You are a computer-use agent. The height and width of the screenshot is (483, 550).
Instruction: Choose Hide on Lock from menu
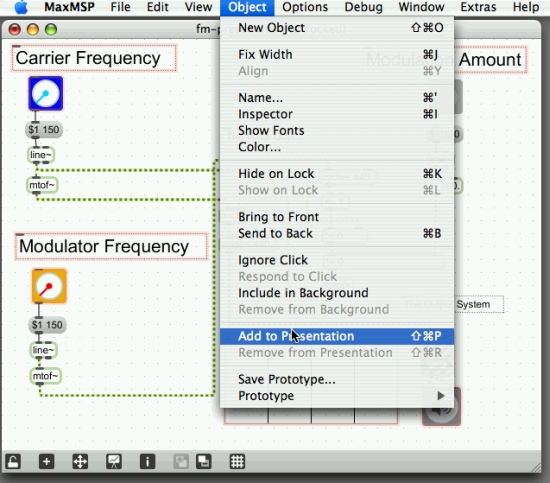pyautogui.click(x=337, y=174)
